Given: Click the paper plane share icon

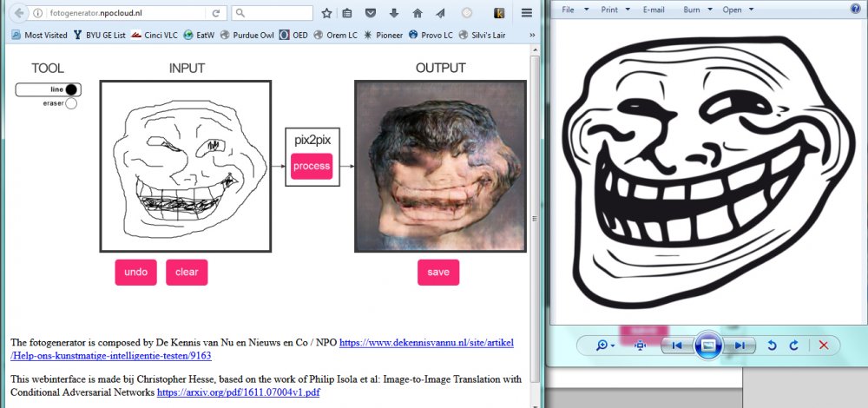Looking at the screenshot, I should pyautogui.click(x=440, y=13).
